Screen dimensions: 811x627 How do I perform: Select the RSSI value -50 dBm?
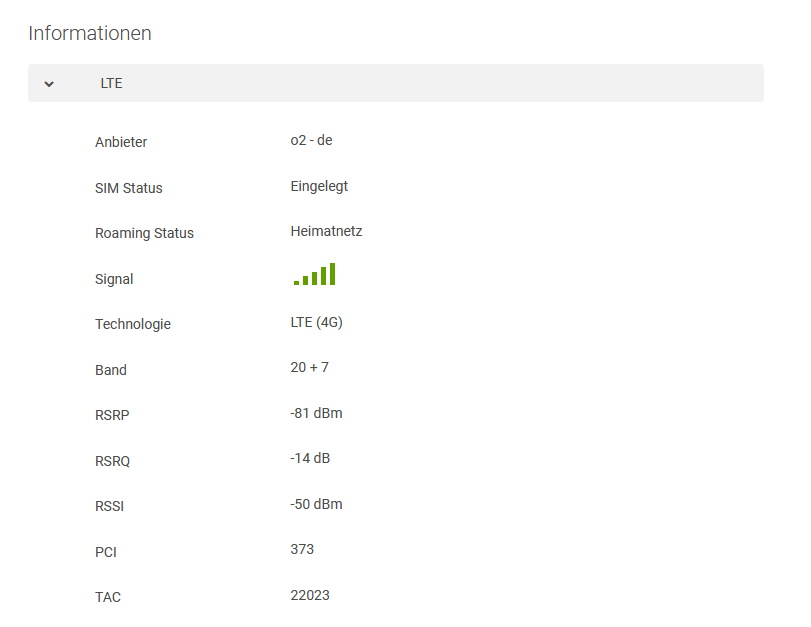coord(316,504)
